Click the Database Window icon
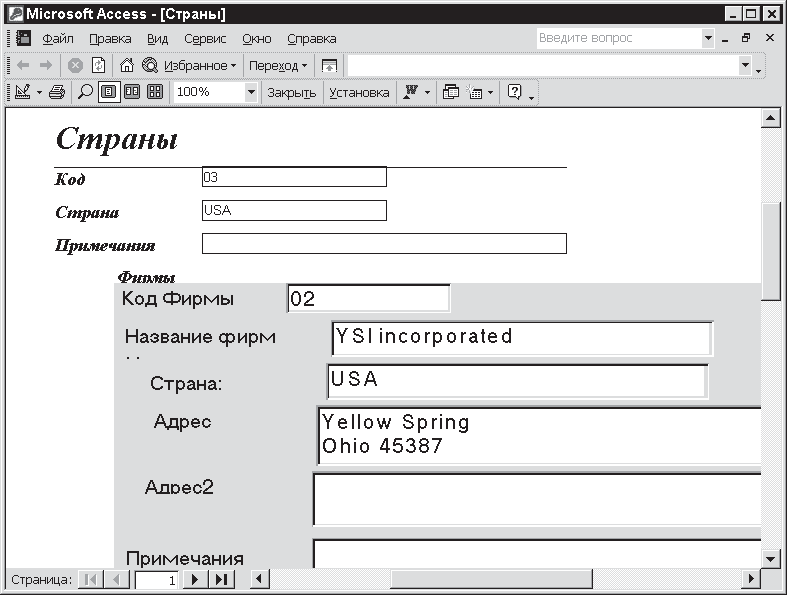 click(x=450, y=92)
